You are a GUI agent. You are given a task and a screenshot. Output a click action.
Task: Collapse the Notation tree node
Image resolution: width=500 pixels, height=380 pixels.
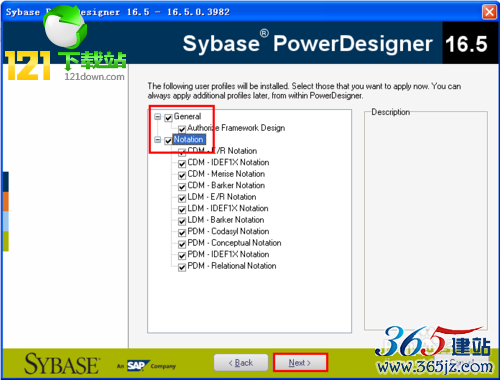coord(158,139)
